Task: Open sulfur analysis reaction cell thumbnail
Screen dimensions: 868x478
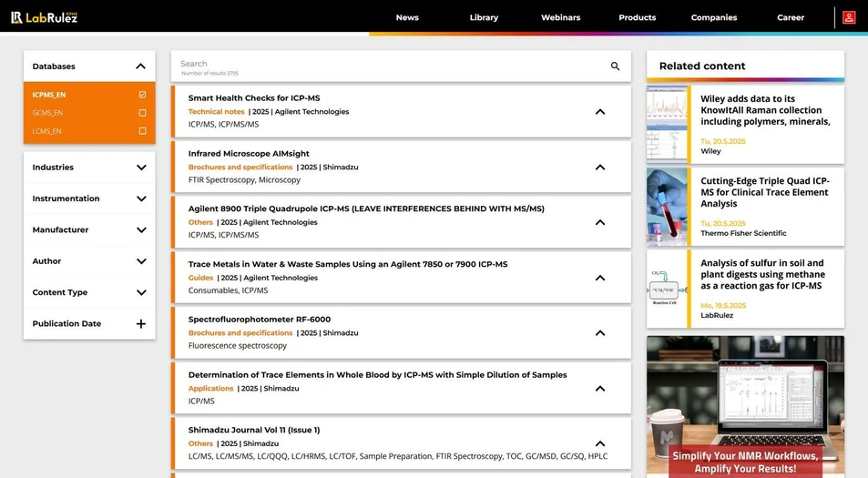Action: pyautogui.click(x=667, y=289)
